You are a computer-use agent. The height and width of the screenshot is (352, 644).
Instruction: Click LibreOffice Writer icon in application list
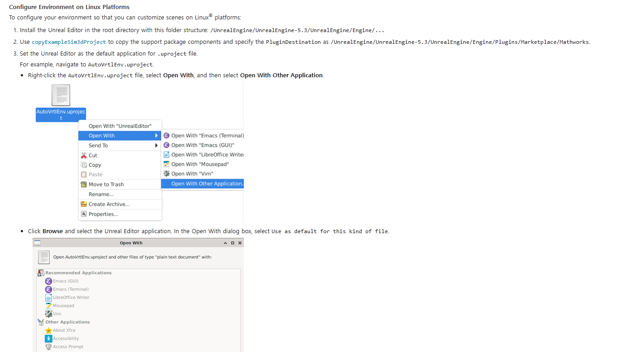(48, 297)
